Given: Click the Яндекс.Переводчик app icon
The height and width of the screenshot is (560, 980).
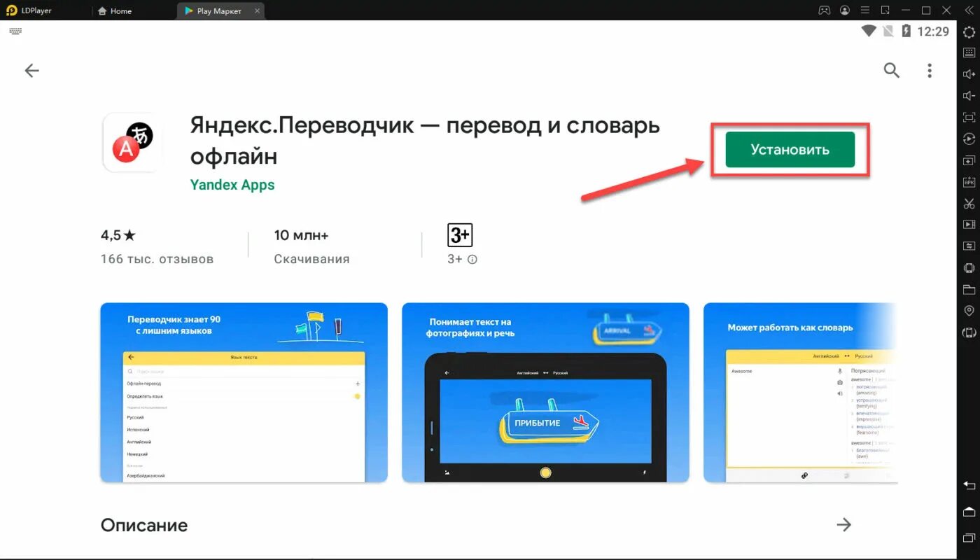Looking at the screenshot, I should [133, 142].
